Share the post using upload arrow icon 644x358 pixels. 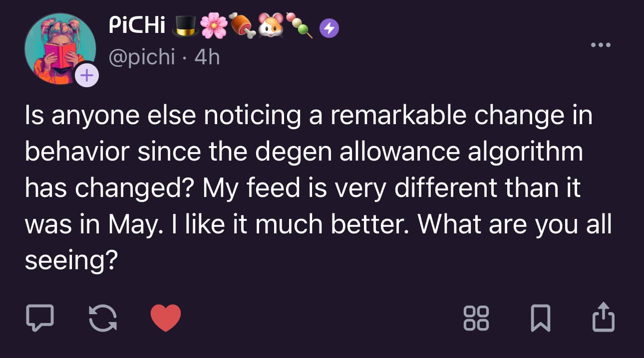603,317
